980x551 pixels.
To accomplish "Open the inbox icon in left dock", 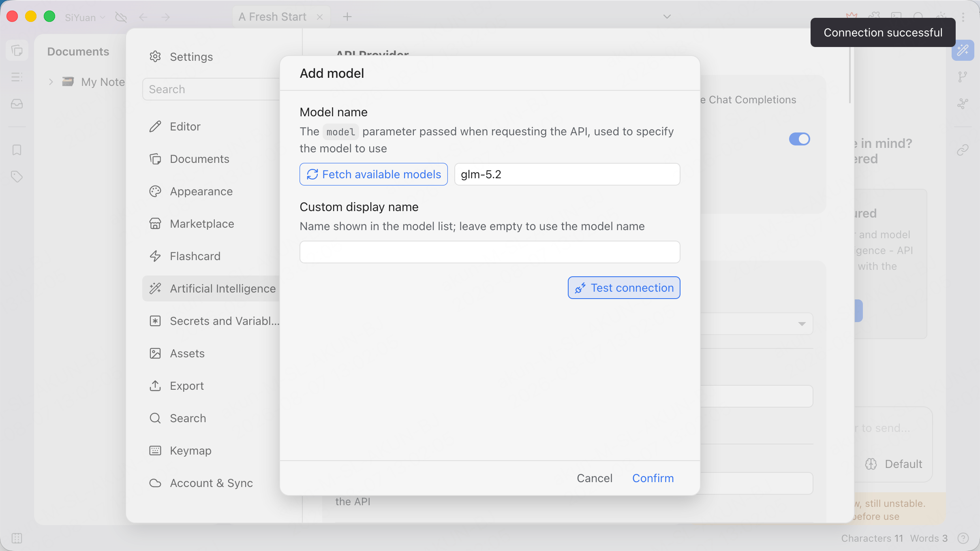I will (17, 104).
